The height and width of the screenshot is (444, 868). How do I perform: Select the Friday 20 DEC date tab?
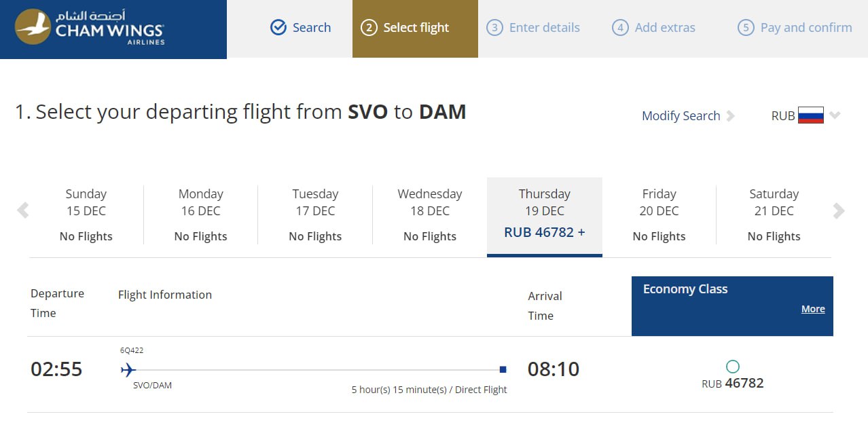[659, 215]
